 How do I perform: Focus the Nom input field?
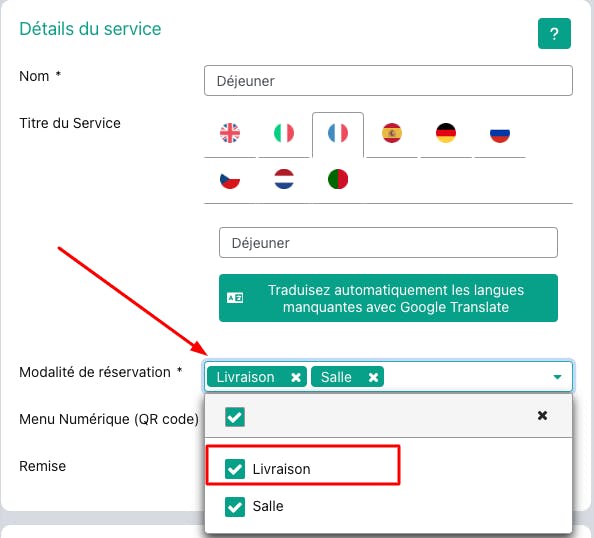click(x=388, y=81)
